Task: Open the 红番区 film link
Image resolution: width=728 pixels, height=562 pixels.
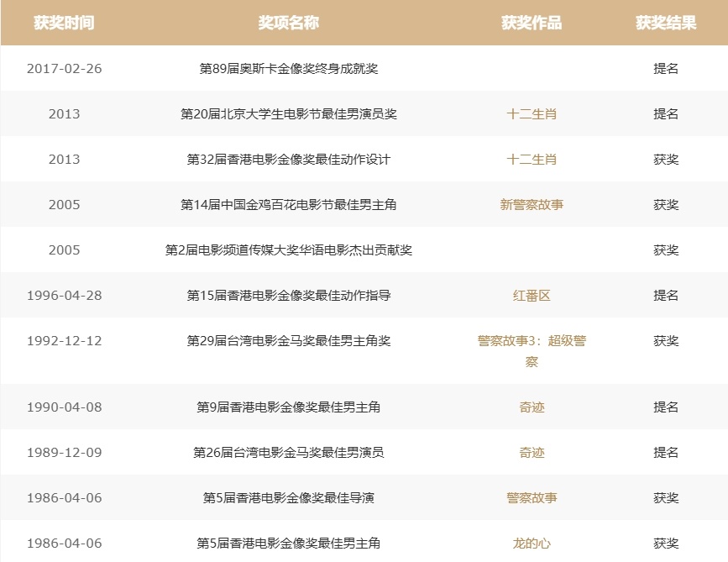Action: (x=532, y=296)
